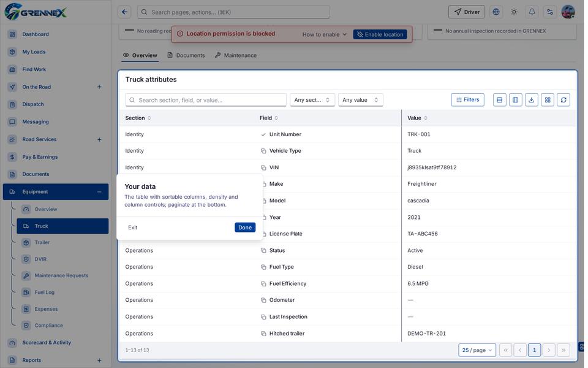The image size is (588, 368).
Task: Click the refresh table icon
Action: pyautogui.click(x=563, y=100)
